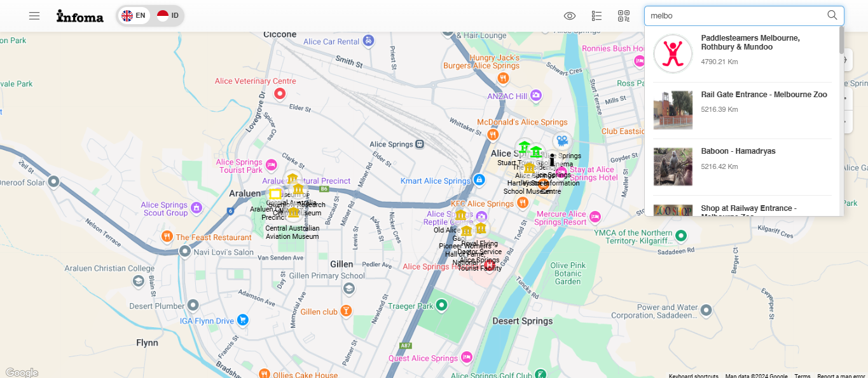
Task: Open the QR code scanner icon
Action: (x=623, y=16)
